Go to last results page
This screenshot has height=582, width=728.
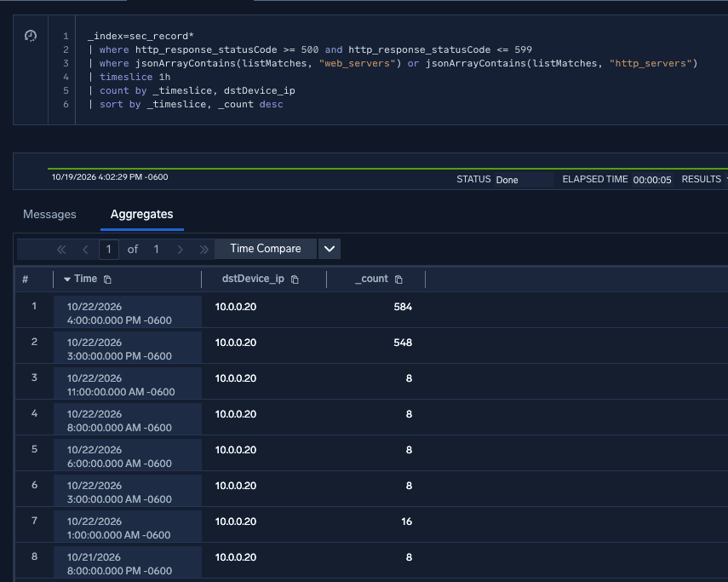(x=203, y=250)
